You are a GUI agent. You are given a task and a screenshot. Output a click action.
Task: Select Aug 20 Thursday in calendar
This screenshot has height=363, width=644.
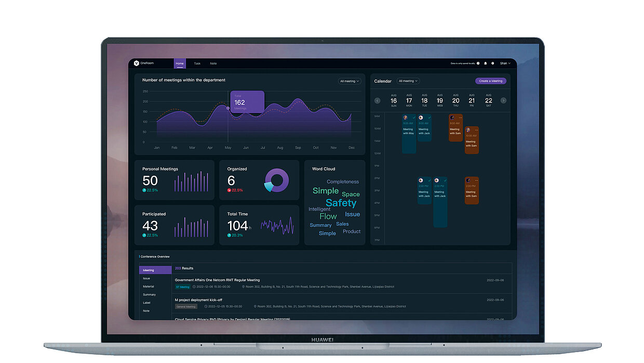click(x=455, y=100)
